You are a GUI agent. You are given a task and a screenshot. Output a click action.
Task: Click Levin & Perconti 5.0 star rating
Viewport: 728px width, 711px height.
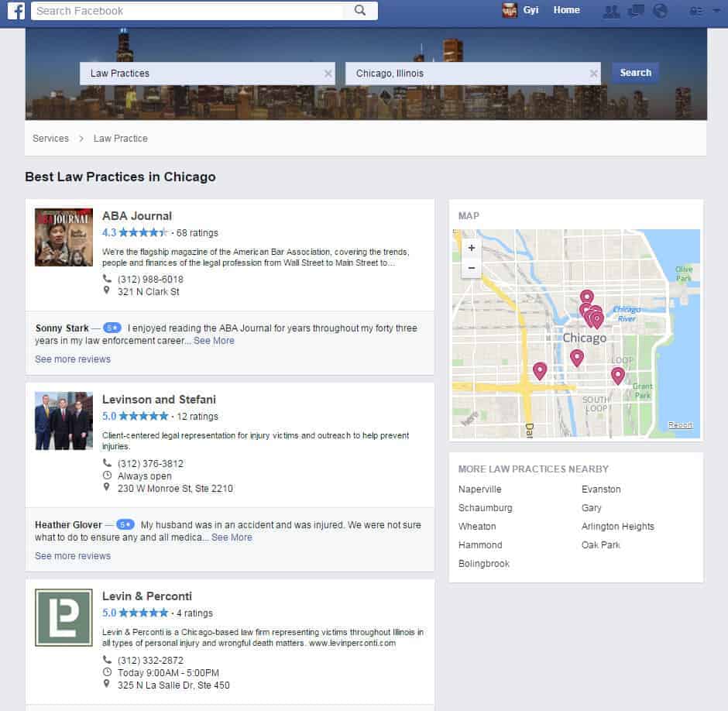pos(135,613)
